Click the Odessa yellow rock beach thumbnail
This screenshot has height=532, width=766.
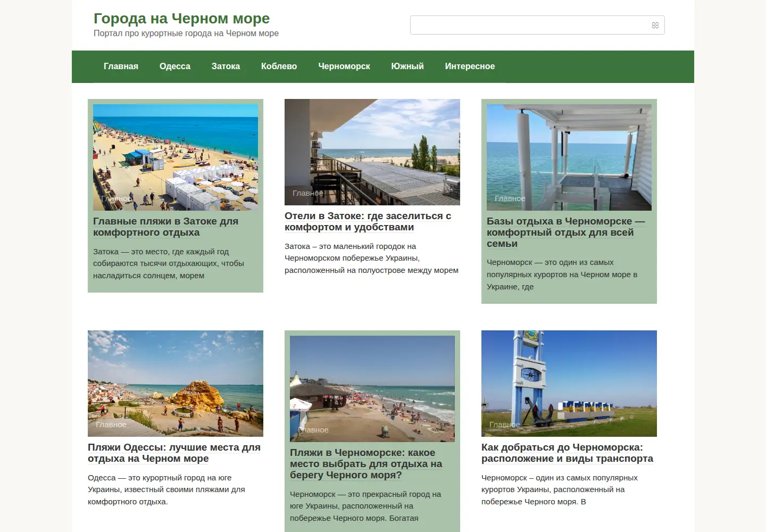(x=176, y=384)
